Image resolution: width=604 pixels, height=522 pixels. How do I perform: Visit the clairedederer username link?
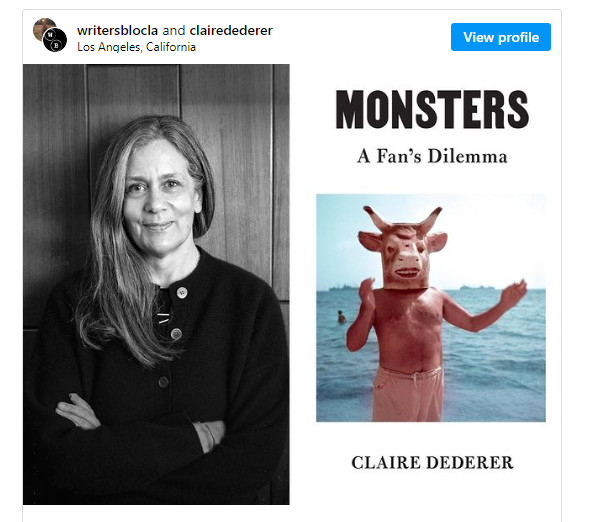click(231, 30)
